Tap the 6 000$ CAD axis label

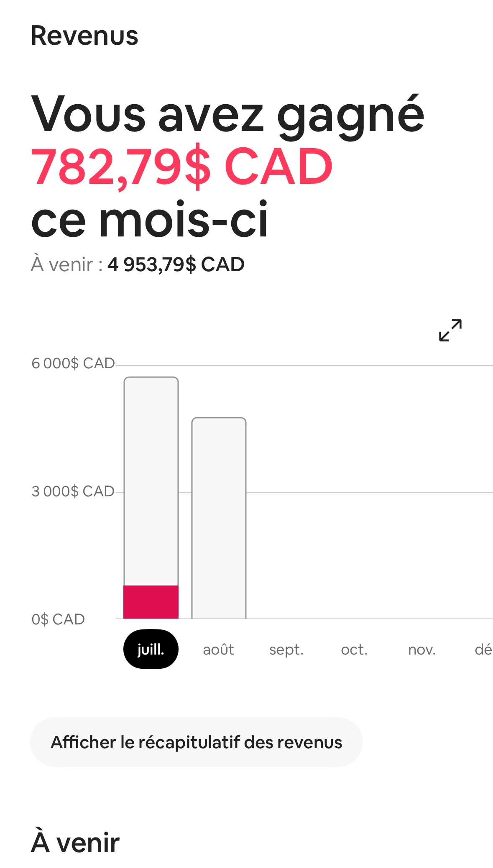[x=73, y=363]
